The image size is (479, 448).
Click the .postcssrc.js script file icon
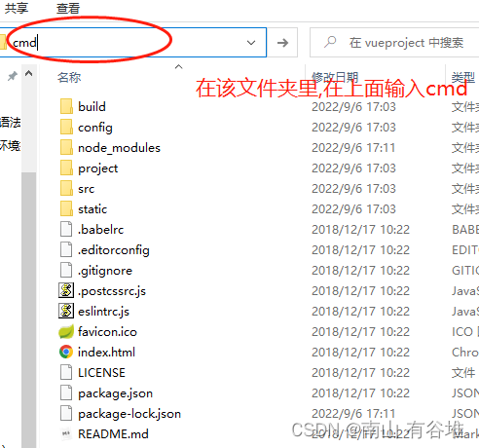point(66,290)
